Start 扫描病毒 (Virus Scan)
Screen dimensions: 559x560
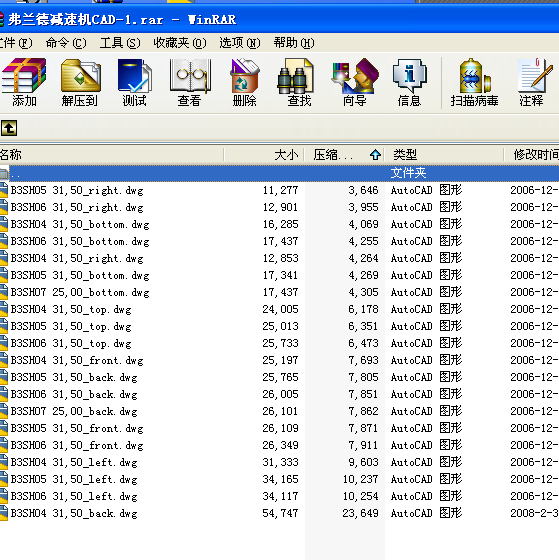(474, 82)
